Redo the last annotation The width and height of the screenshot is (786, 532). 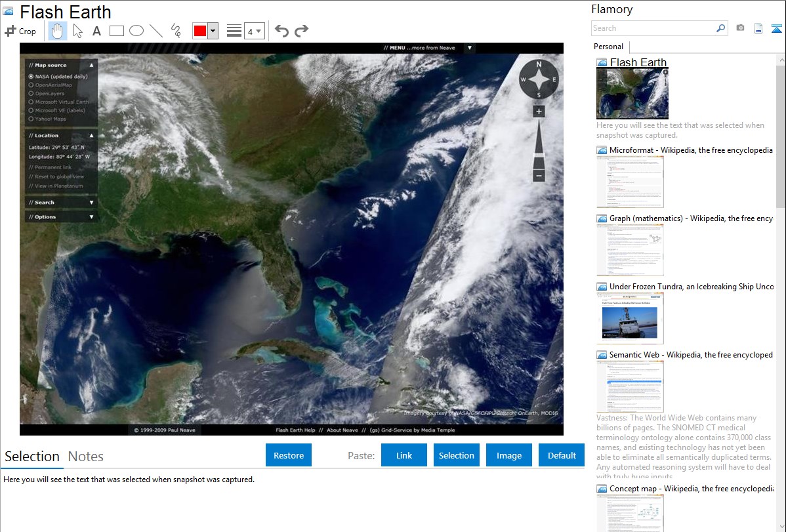(301, 31)
